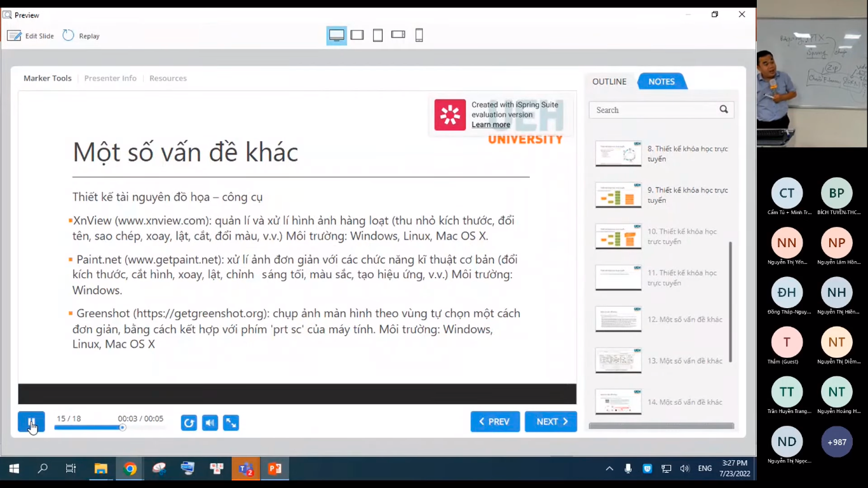The width and height of the screenshot is (868, 488).
Task: Select slide 12 thumbnail in outline
Action: pos(618,319)
